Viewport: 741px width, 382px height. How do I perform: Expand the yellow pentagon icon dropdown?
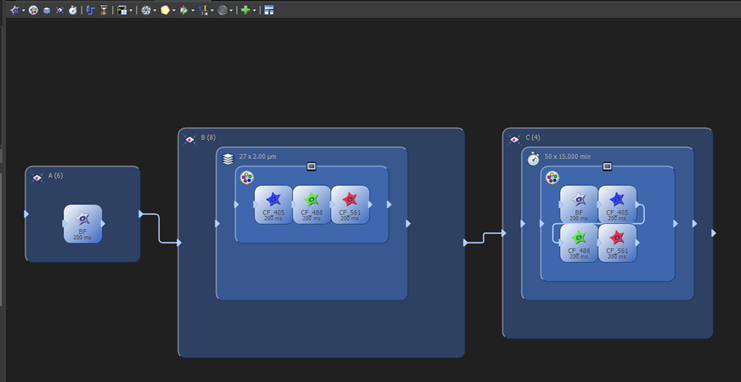coord(174,10)
